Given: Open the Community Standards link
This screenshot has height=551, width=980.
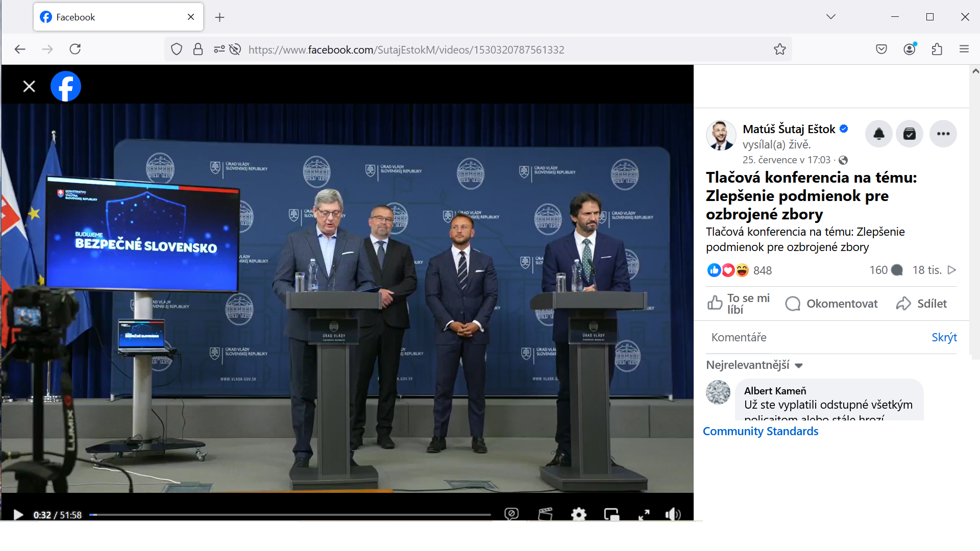Looking at the screenshot, I should pos(760,431).
